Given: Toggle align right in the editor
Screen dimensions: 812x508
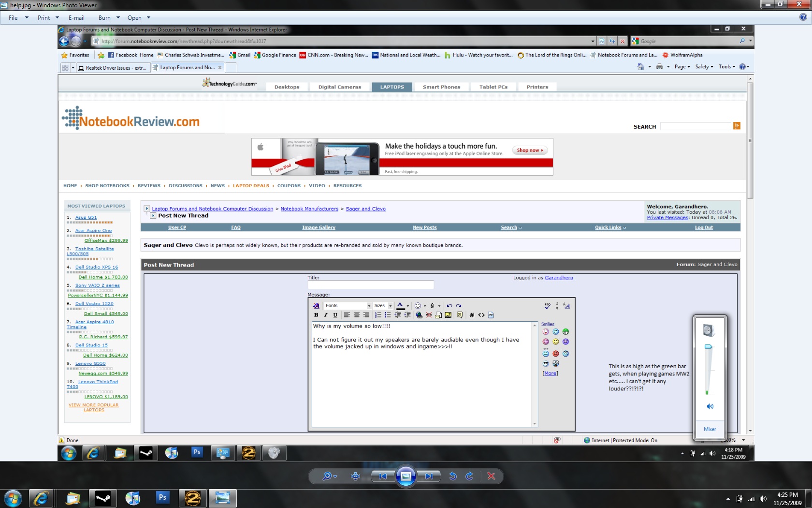Looking at the screenshot, I should [366, 315].
